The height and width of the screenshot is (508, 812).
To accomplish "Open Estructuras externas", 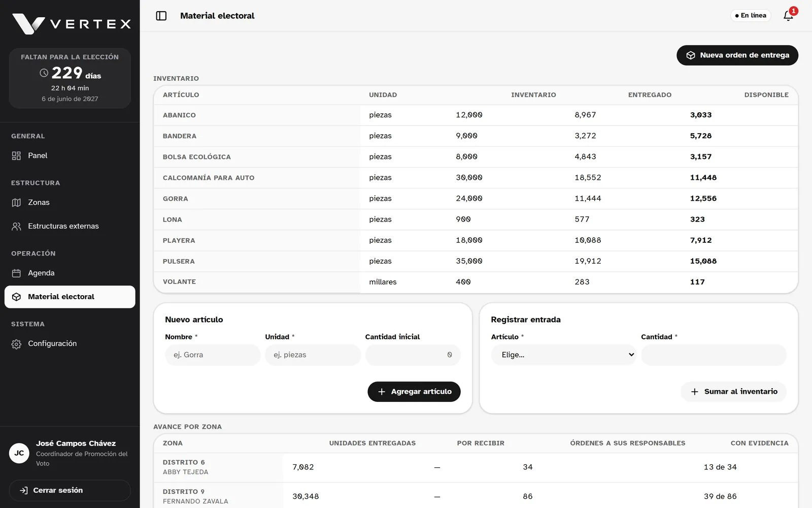I will point(70,226).
